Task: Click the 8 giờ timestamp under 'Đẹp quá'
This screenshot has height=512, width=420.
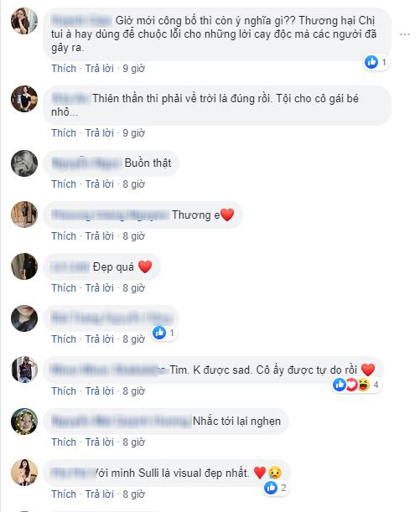Action: click(133, 288)
